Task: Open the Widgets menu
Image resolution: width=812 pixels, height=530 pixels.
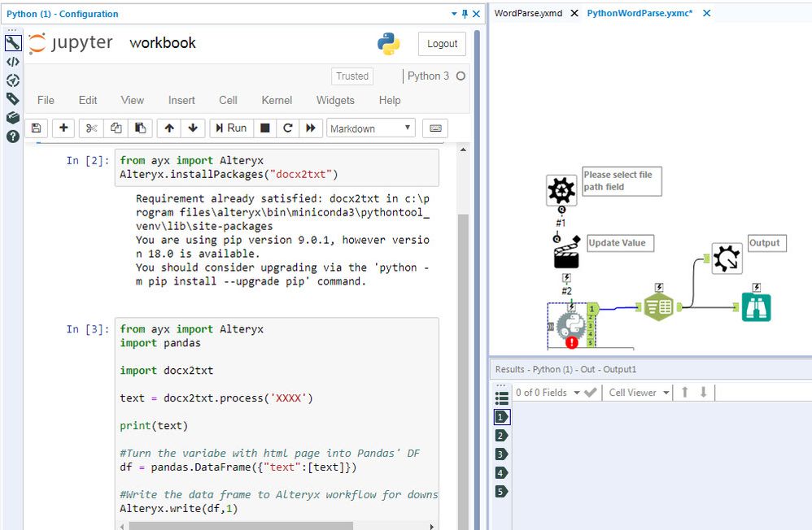Action: coord(335,100)
